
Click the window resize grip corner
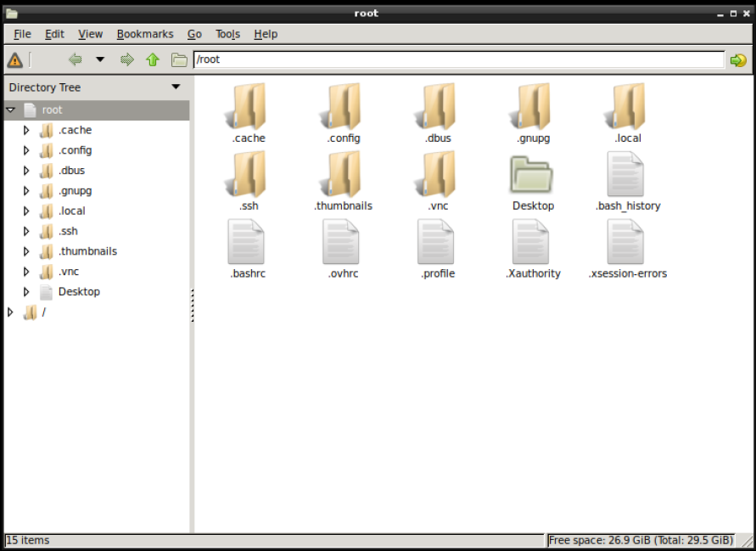(747, 542)
